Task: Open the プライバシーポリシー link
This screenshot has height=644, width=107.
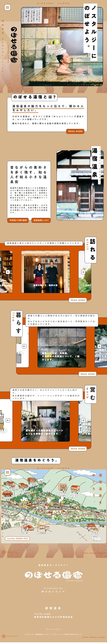Action: coord(53,629)
